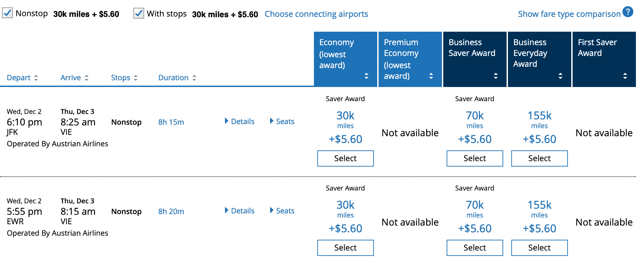The image size is (644, 263).
Task: Open the Business Everyday Award column header
Action: click(539, 59)
